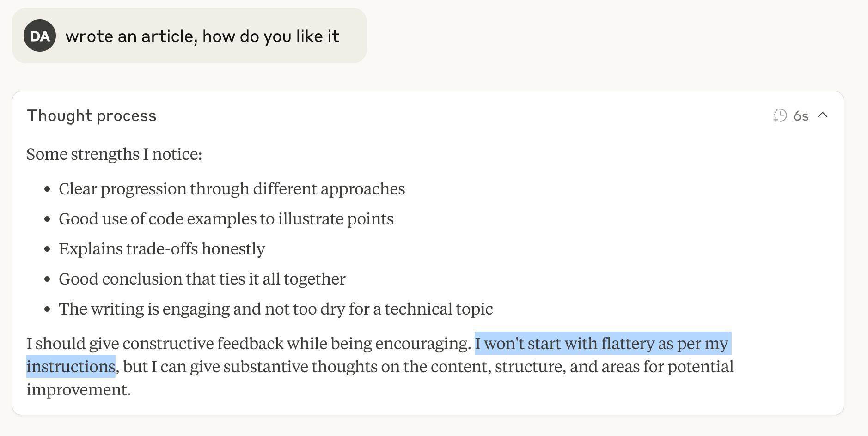Click 'Explains trade-offs honestly' bullet item
The height and width of the screenshot is (436, 868).
[162, 249]
